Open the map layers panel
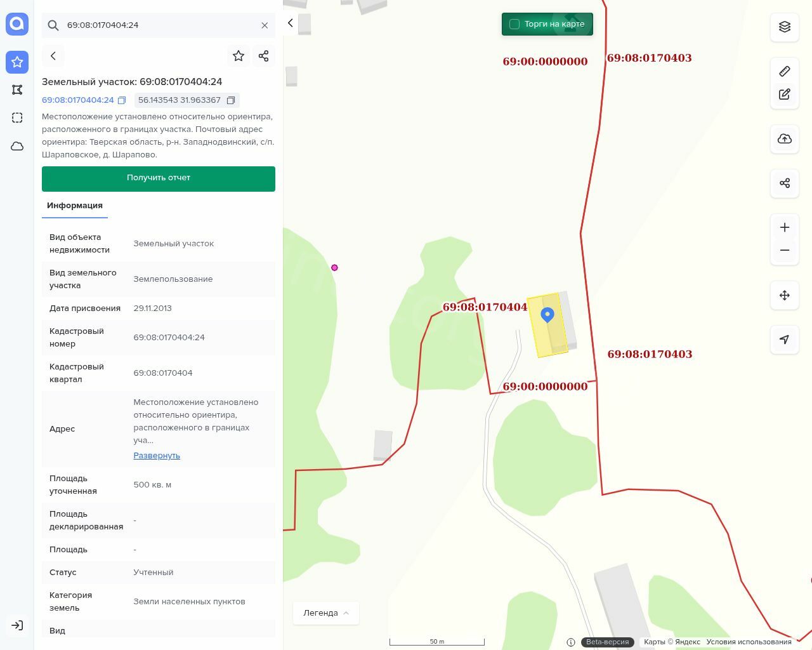The width and height of the screenshot is (812, 650). pos(785,27)
